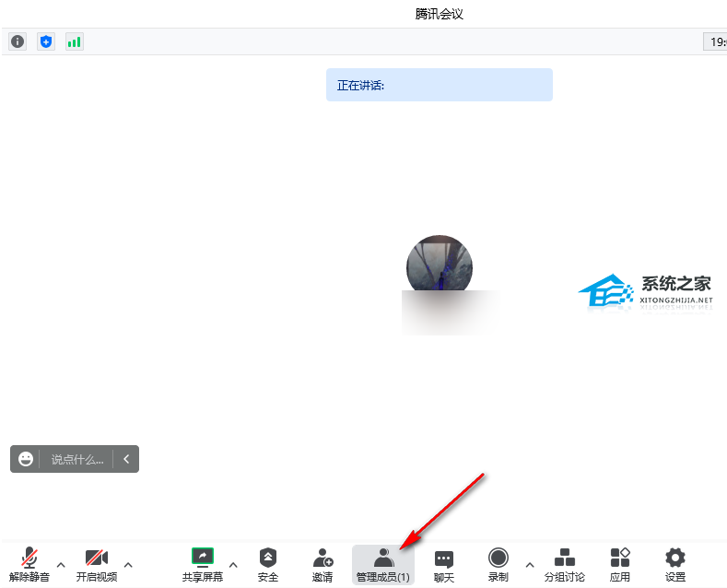Turn on camera via 开启视频

(97, 564)
